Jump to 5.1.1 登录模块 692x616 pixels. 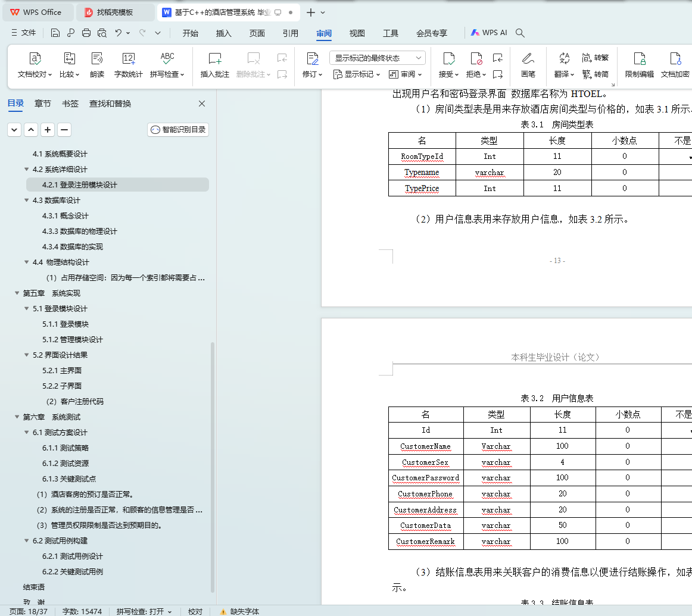(x=66, y=324)
